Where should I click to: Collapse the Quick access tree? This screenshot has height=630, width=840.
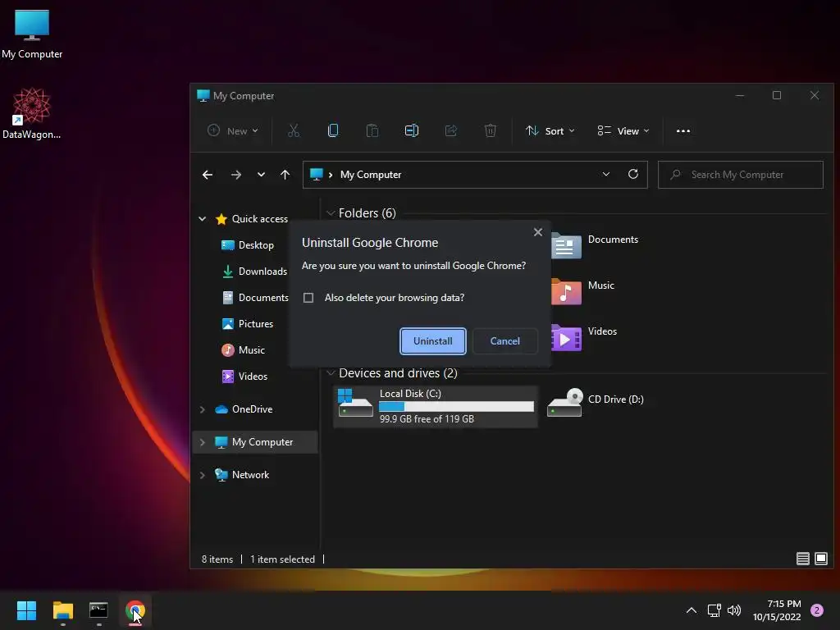pos(203,218)
